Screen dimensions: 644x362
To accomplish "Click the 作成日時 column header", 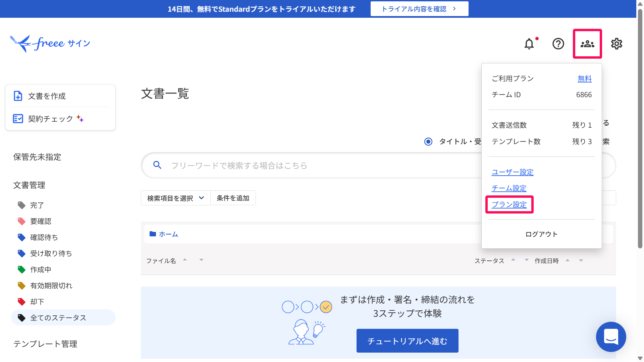I will (547, 261).
